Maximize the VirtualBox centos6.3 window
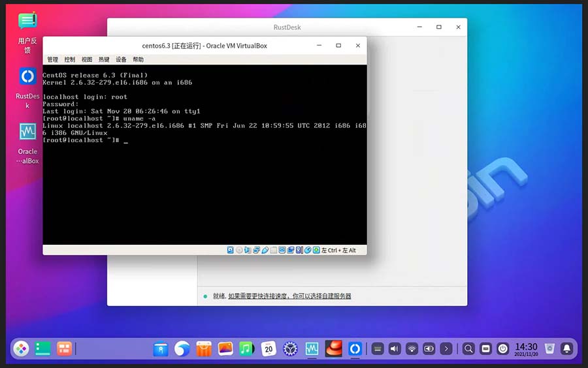The height and width of the screenshot is (368, 588). pyautogui.click(x=338, y=45)
